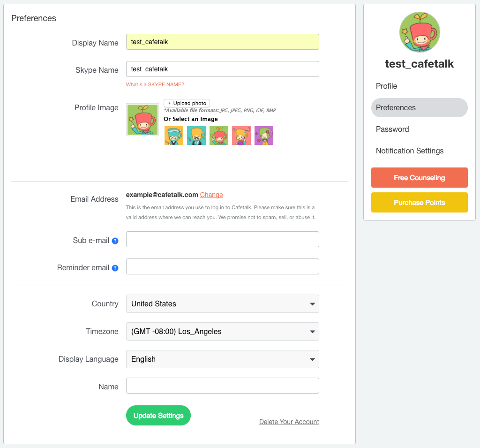The image size is (480, 448).
Task: Click the Update Settings button
Action: coord(158,416)
